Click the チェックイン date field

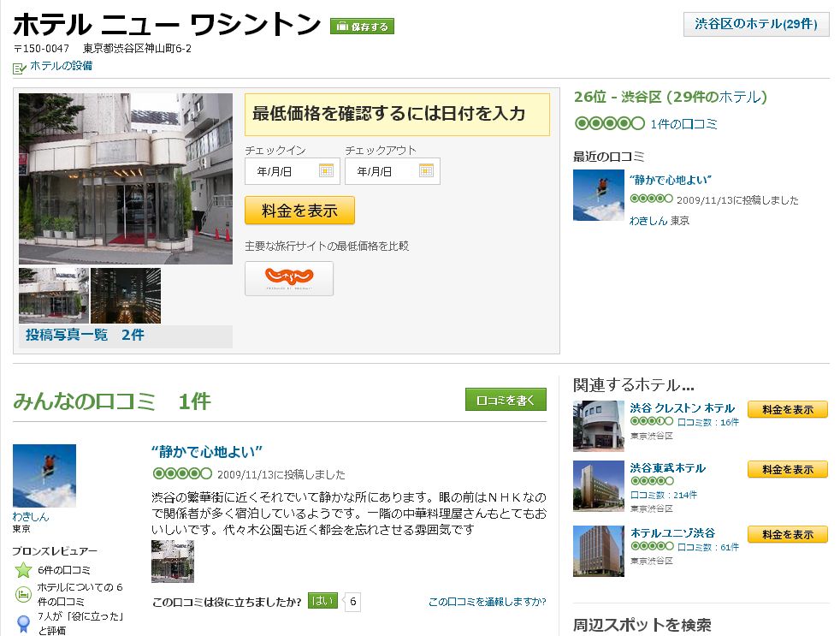pyautogui.click(x=293, y=171)
